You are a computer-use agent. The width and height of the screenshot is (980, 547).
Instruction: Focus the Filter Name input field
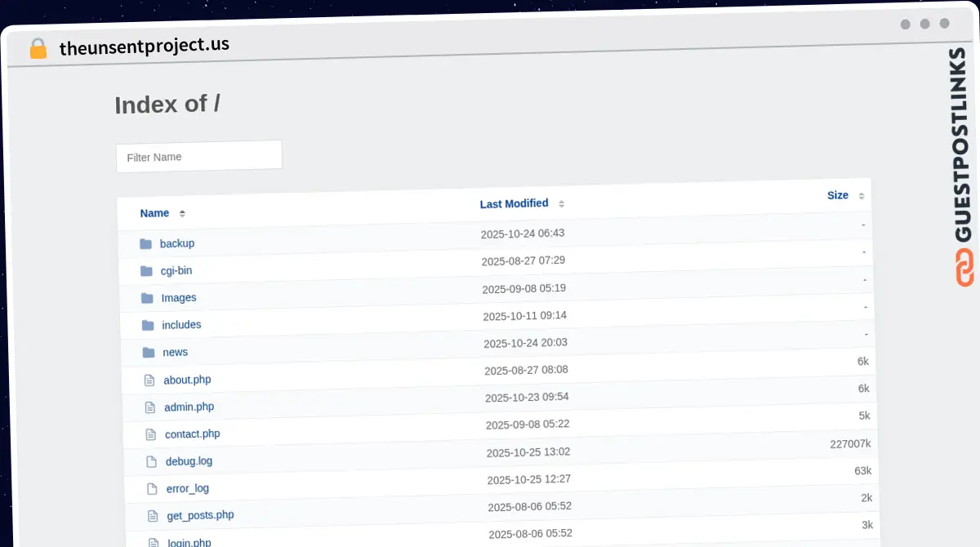point(199,156)
